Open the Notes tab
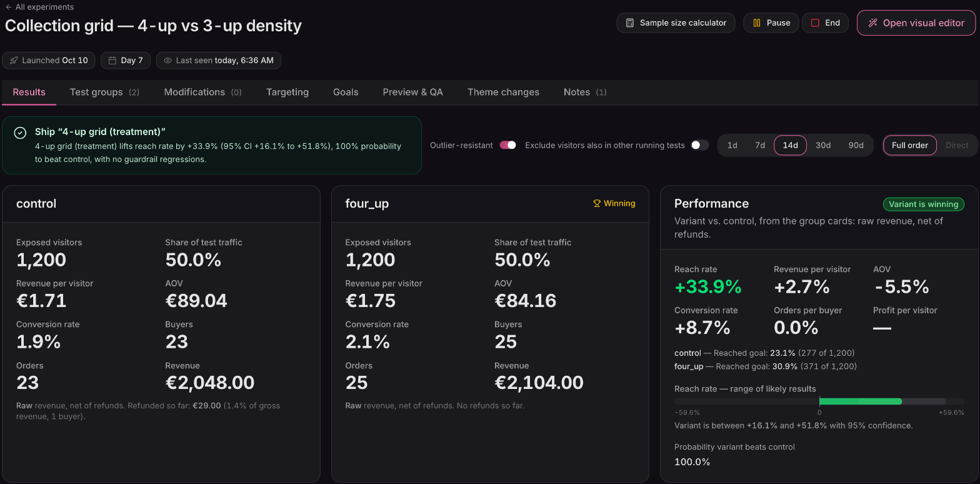Screen dimensions: 980x484 point(585,92)
